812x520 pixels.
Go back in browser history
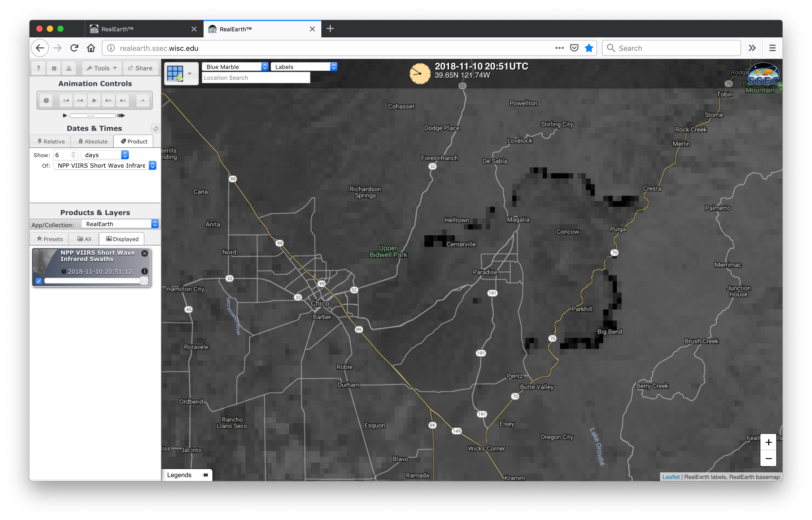point(40,48)
